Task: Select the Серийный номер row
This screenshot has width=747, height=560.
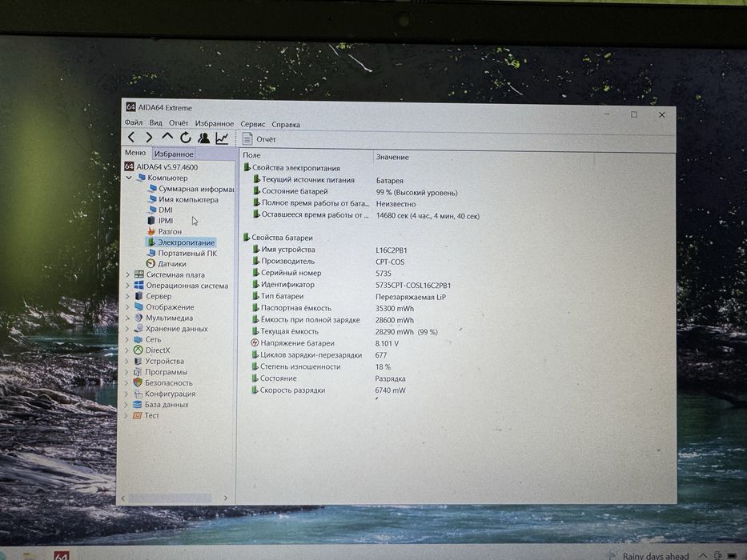Action: (x=322, y=273)
